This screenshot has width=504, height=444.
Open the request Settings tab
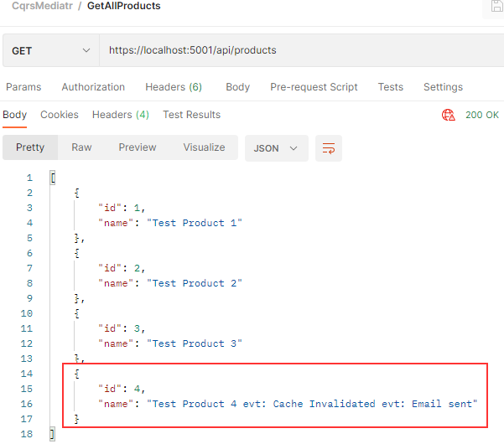point(443,87)
